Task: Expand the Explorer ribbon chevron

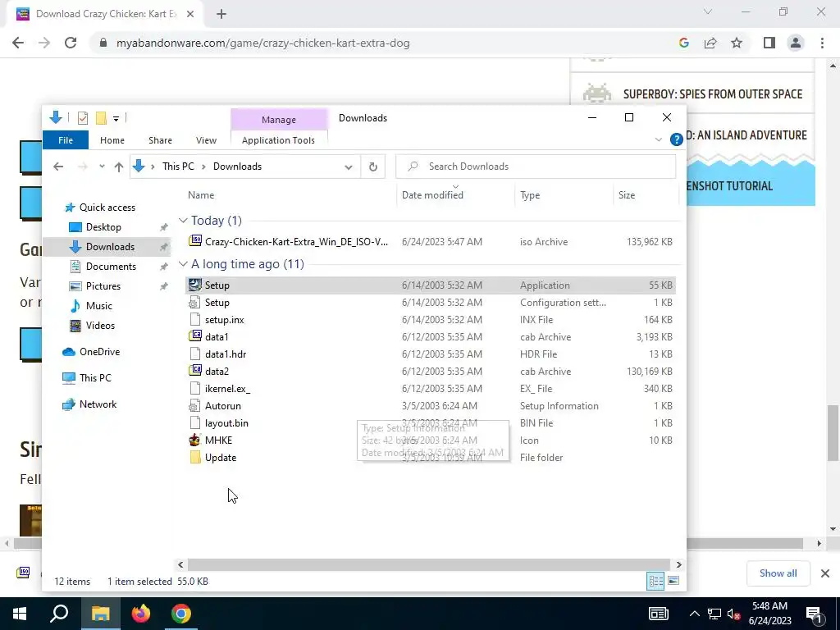Action: coord(659,139)
